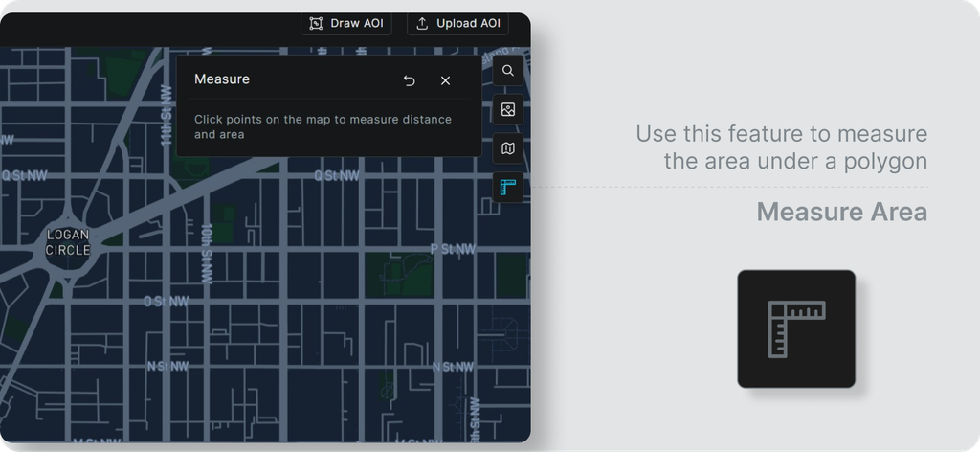
Task: Click the O St NW street label
Action: (167, 302)
